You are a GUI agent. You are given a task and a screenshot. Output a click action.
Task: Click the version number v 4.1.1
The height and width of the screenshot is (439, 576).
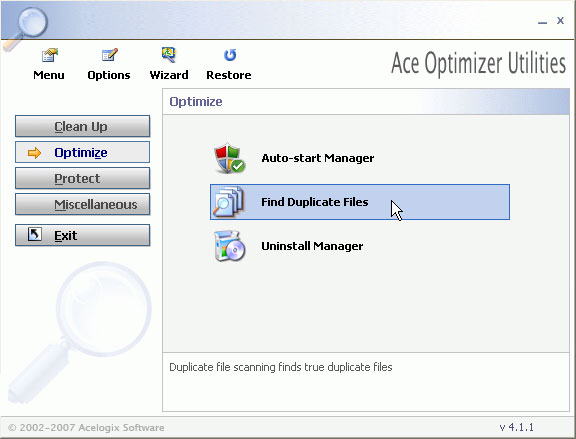pos(516,427)
